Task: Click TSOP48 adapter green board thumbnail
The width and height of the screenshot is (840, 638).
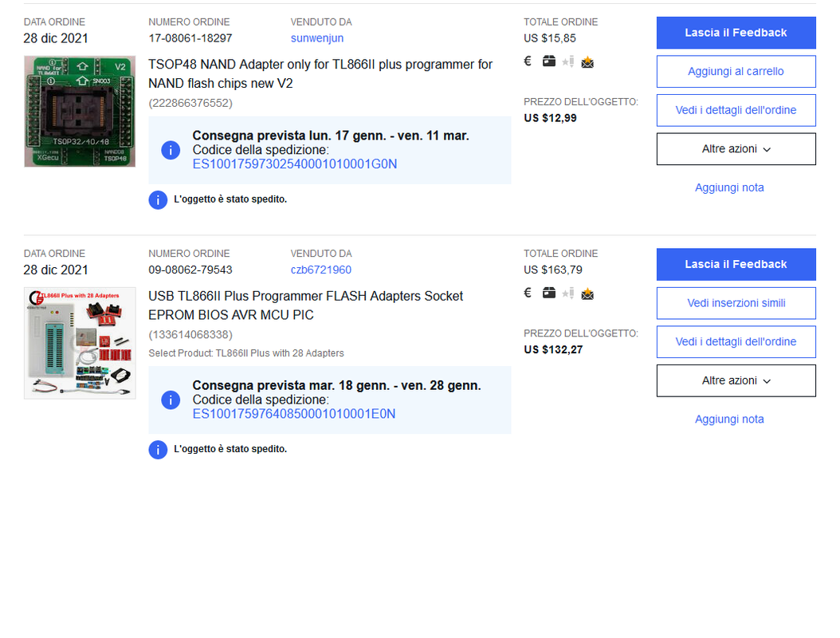Action: tap(80, 112)
